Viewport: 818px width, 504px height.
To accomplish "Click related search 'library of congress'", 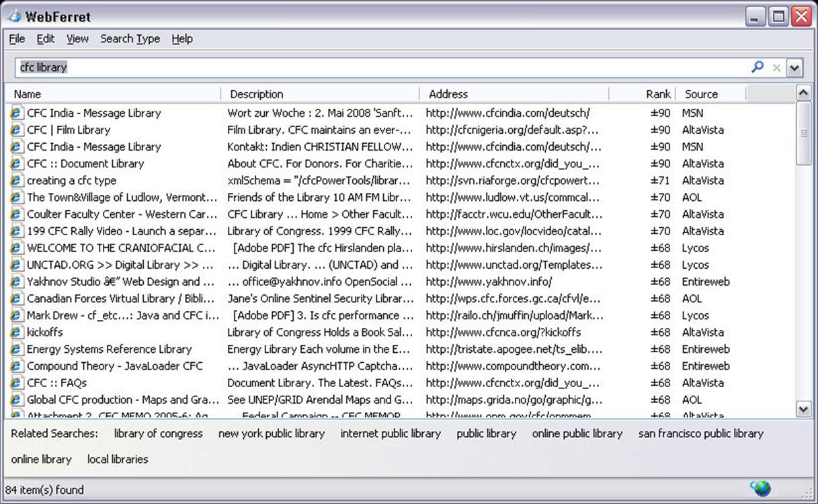I will pyautogui.click(x=158, y=433).
